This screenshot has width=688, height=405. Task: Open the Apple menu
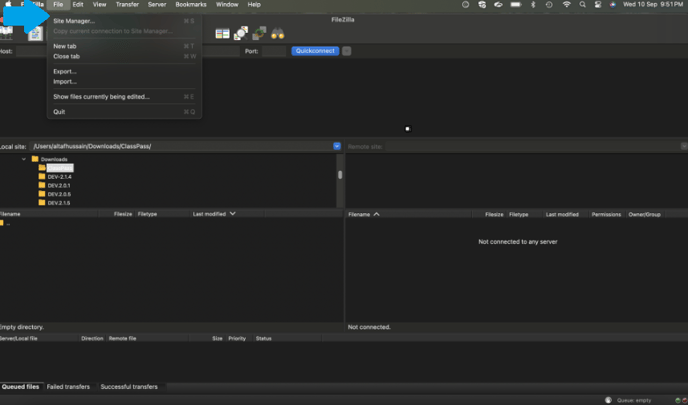pyautogui.click(x=8, y=4)
